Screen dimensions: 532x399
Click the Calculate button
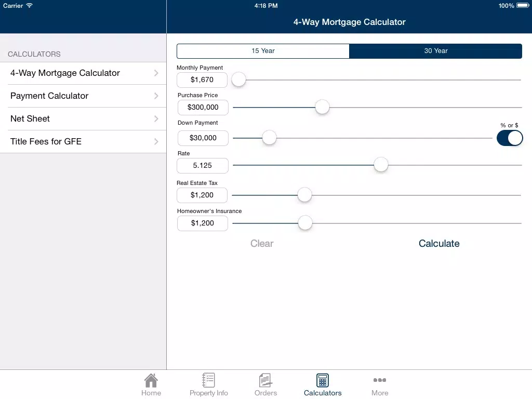tap(438, 244)
